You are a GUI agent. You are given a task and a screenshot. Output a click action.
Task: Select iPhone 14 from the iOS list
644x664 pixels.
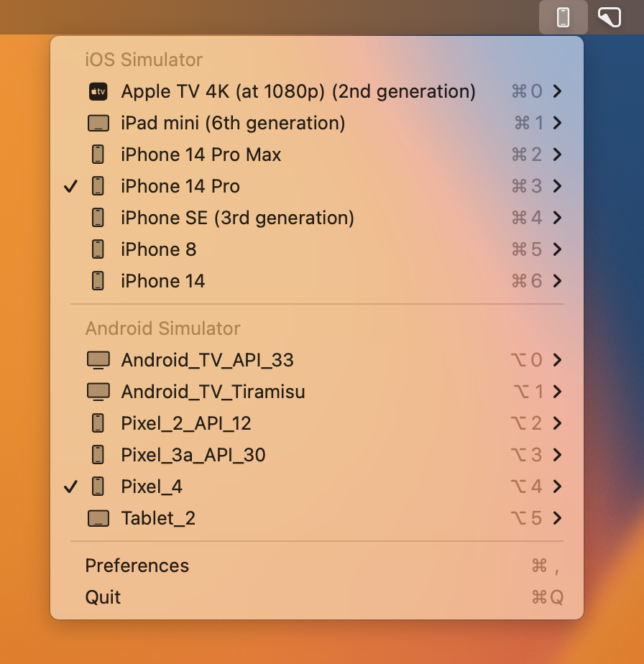[163, 281]
